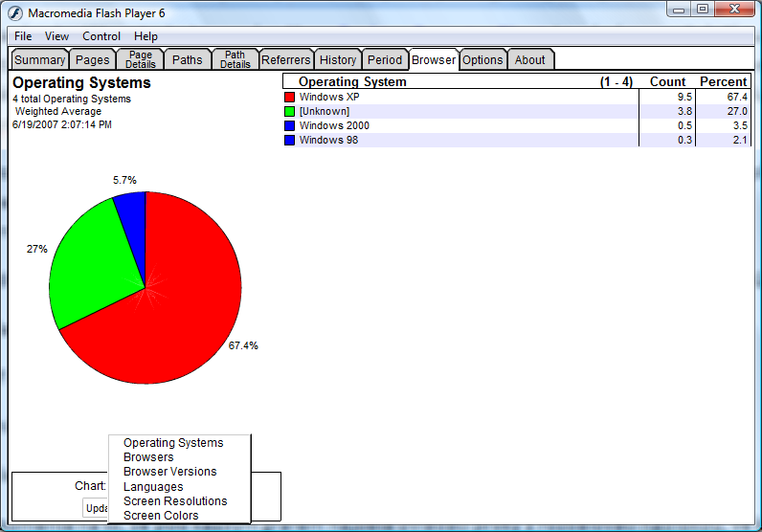Click the 27.0 percent cell
The height and width of the screenshot is (532, 762).
coord(737,111)
